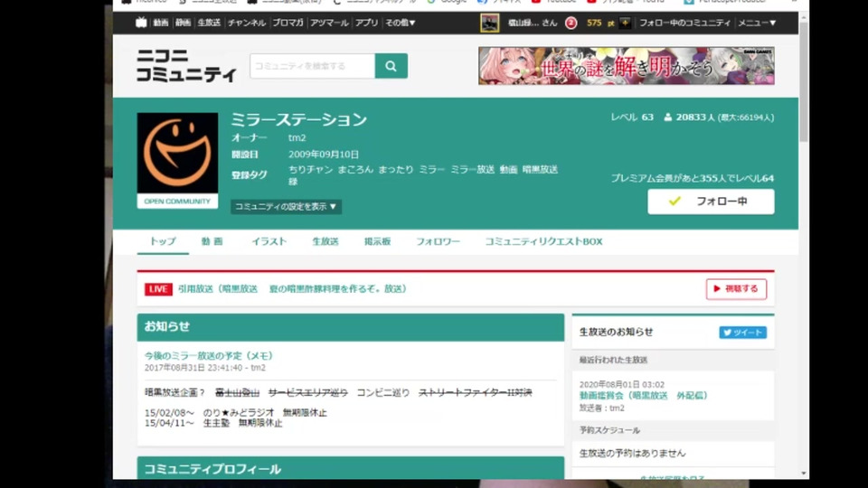Click the user avatar thumbnail in the top bar
The width and height of the screenshot is (868, 488).
489,23
